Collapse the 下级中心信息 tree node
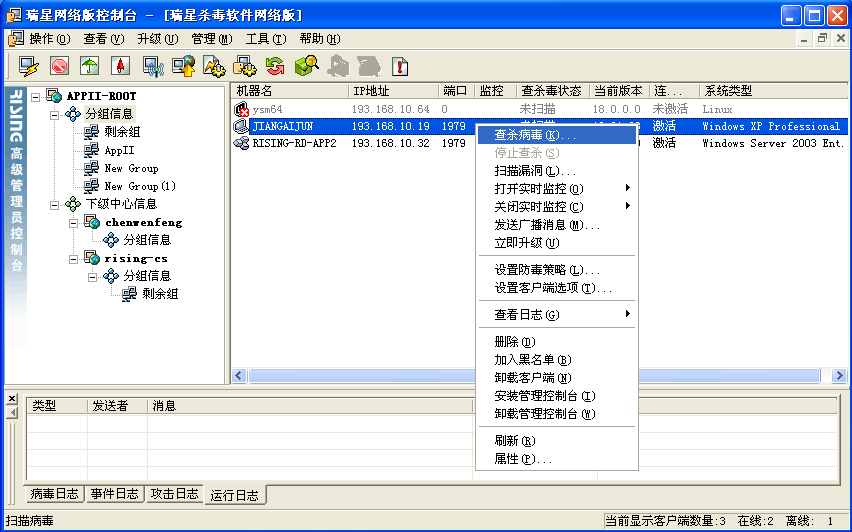The height and width of the screenshot is (532, 852). click(x=54, y=205)
